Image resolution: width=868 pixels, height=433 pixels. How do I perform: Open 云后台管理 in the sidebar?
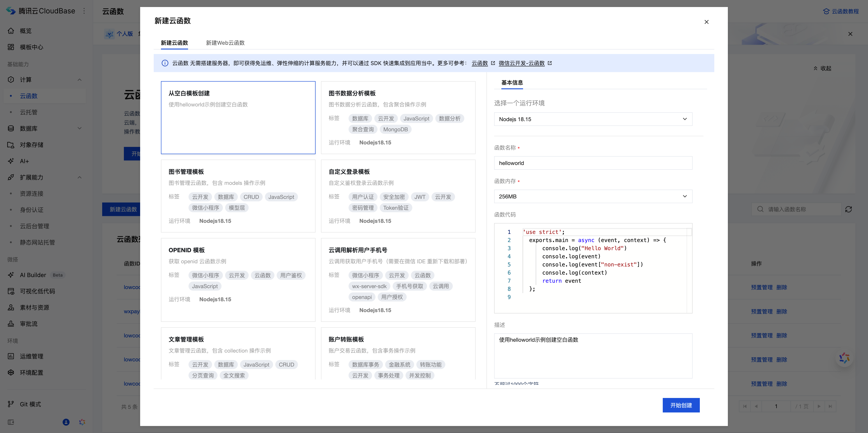[x=34, y=226]
